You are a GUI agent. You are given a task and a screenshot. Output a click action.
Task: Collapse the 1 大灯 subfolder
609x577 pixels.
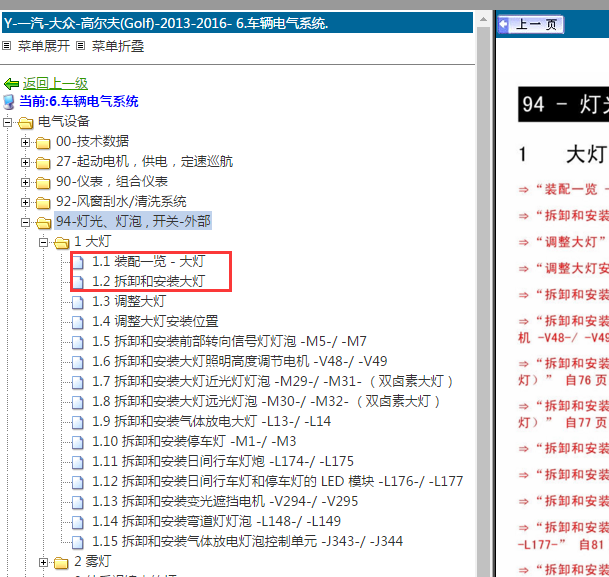[x=44, y=243]
